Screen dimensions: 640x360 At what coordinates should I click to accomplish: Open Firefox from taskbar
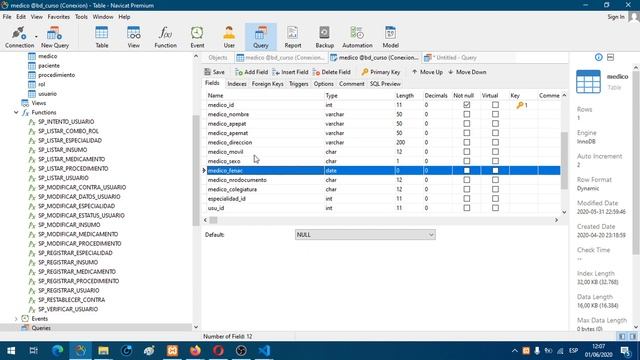195,351
